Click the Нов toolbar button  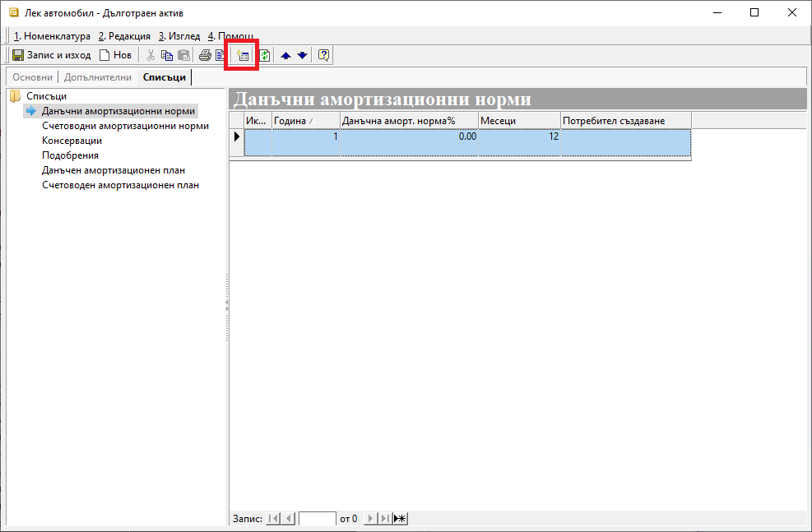click(115, 56)
